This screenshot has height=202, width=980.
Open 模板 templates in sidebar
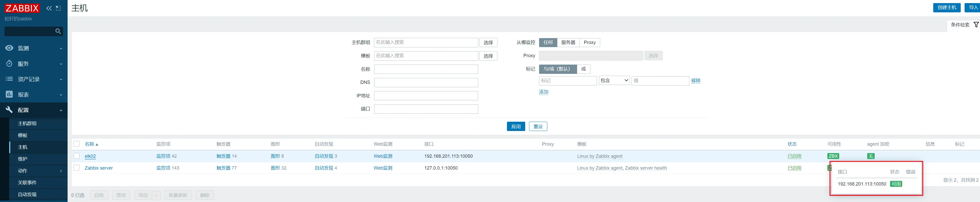pyautogui.click(x=23, y=135)
